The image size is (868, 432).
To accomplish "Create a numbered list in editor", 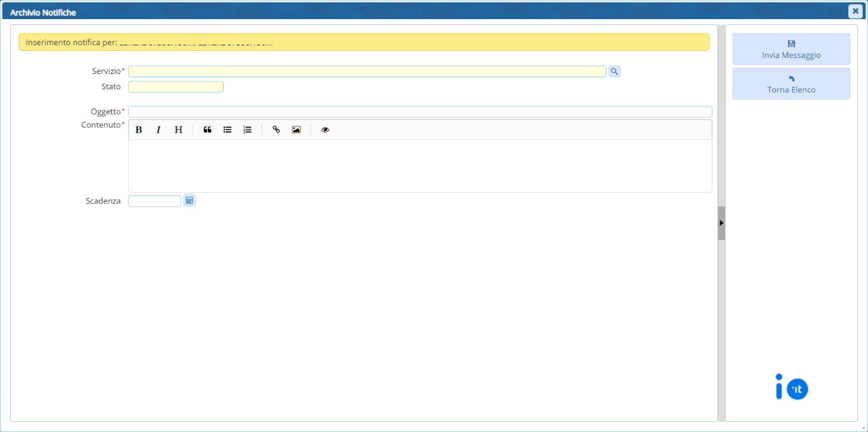I will (247, 130).
